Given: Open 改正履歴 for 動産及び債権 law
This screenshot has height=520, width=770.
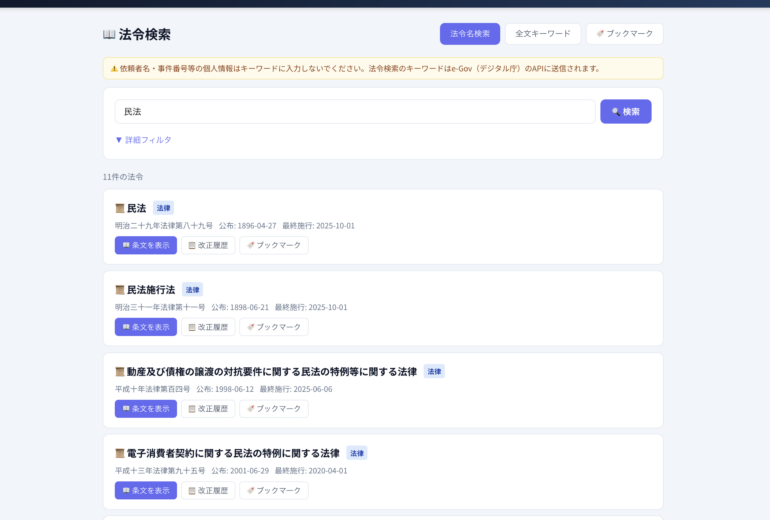Looking at the screenshot, I should pyautogui.click(x=208, y=409).
